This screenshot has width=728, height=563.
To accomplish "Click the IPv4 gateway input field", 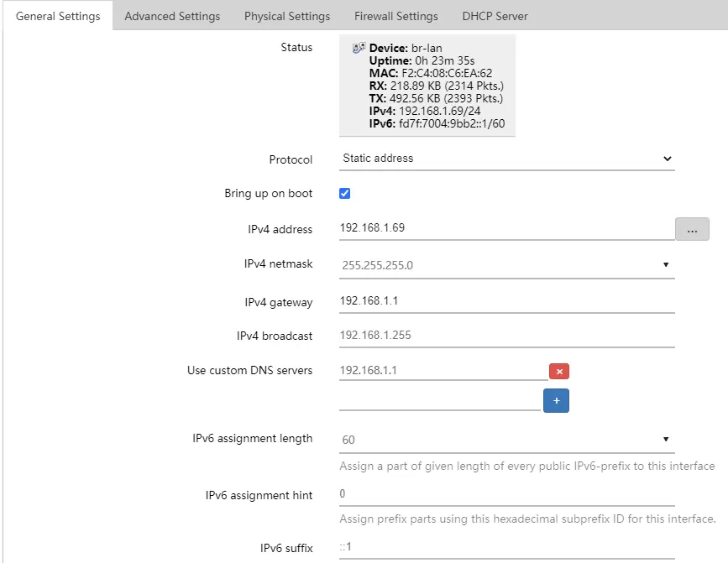I will pyautogui.click(x=506, y=301).
